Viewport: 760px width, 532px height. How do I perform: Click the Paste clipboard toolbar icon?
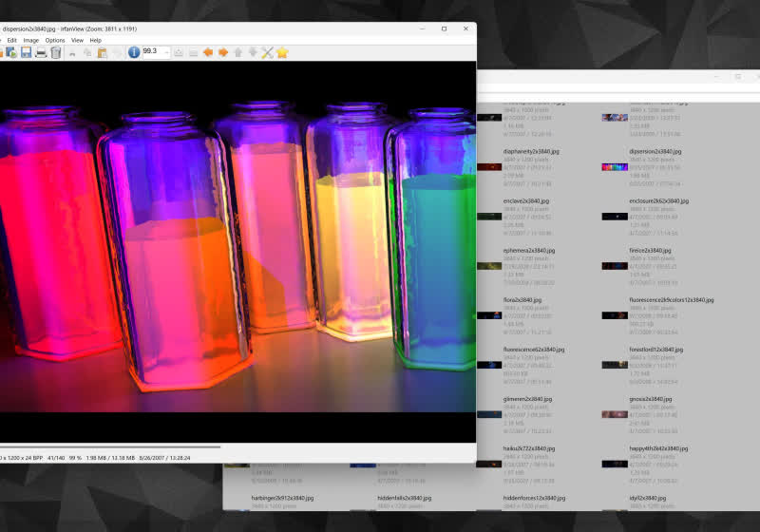103,52
